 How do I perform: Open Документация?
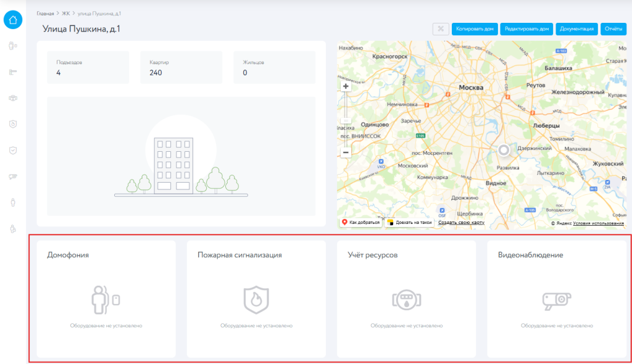tap(576, 28)
